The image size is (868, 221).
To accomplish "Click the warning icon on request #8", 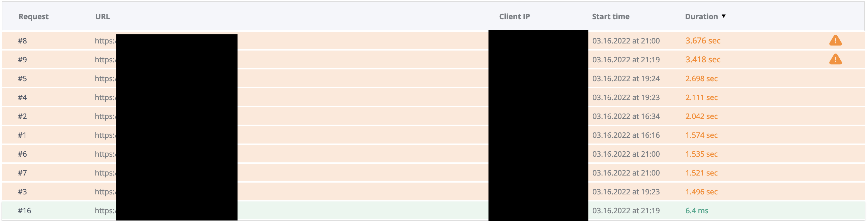I will click(835, 40).
